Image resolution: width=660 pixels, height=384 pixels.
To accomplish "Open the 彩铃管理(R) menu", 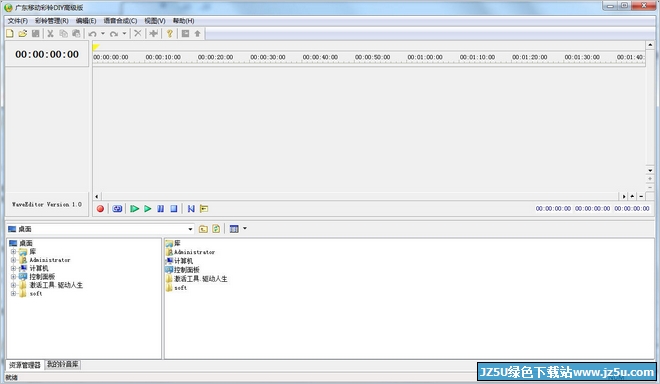I will 51,21.
